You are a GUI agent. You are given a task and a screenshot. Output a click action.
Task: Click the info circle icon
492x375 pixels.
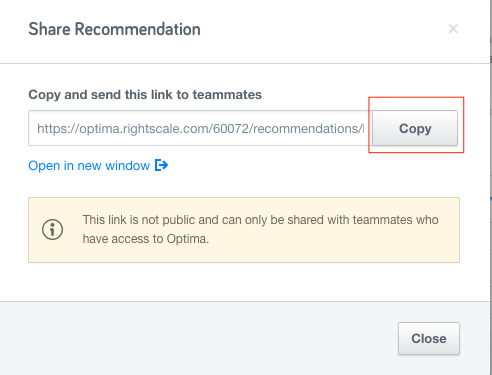[x=52, y=229]
